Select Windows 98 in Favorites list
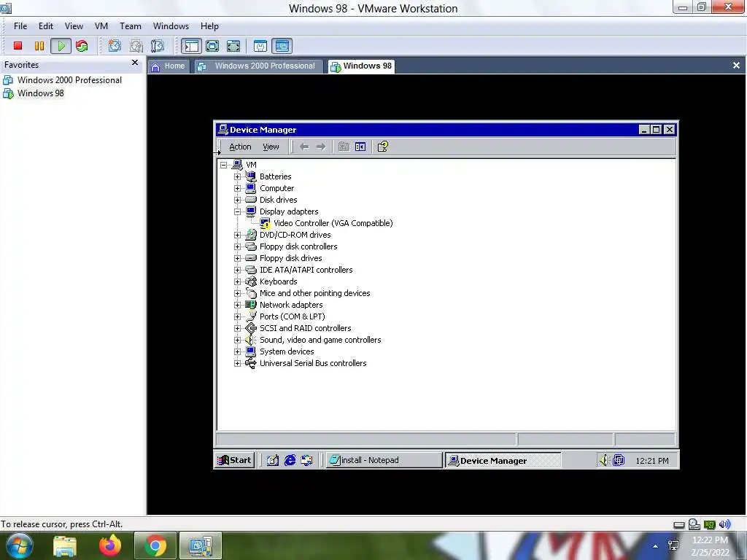The image size is (747, 560). (x=41, y=93)
